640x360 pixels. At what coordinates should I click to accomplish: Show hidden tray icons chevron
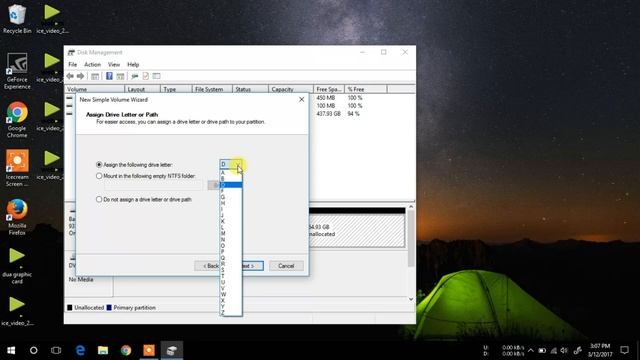[x=531, y=351]
